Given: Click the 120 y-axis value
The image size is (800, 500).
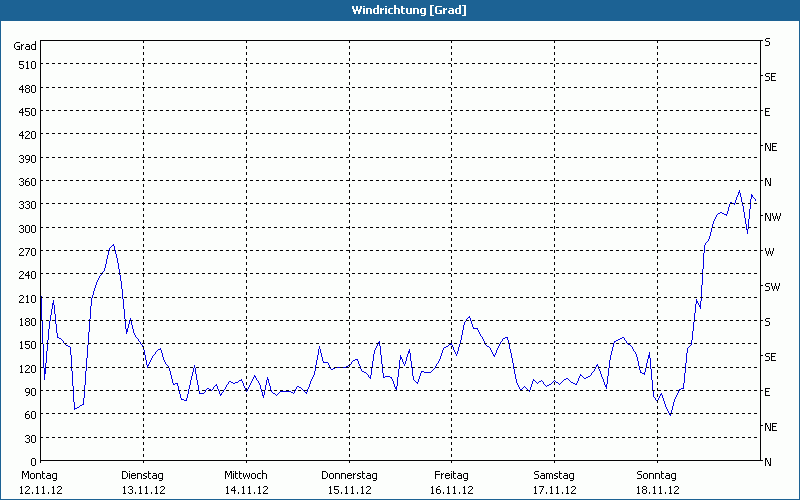Looking at the screenshot, I should point(28,368).
